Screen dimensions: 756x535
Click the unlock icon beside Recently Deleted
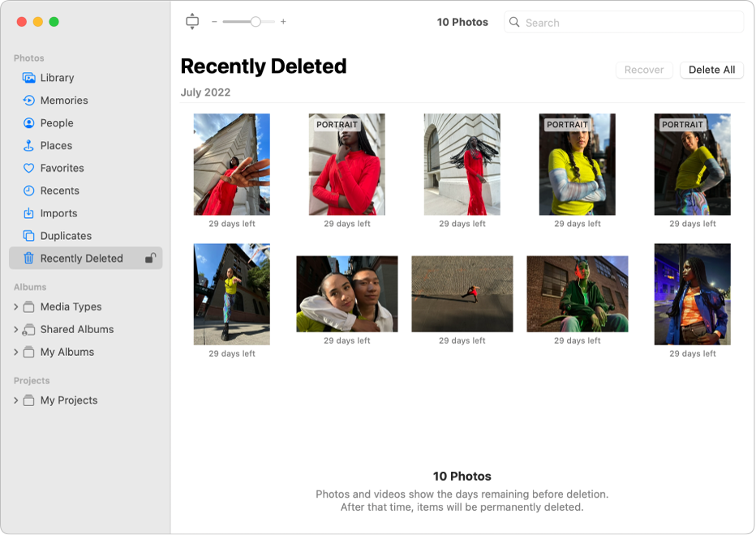151,259
